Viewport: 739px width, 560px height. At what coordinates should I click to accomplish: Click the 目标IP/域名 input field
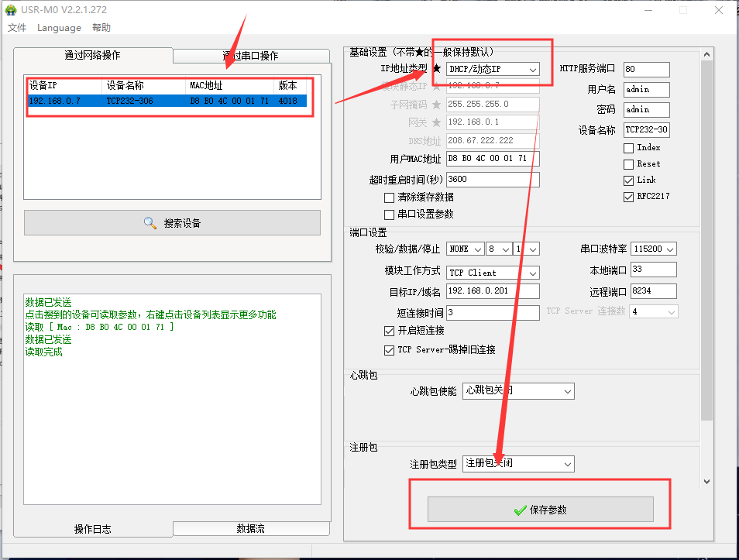[x=493, y=291]
